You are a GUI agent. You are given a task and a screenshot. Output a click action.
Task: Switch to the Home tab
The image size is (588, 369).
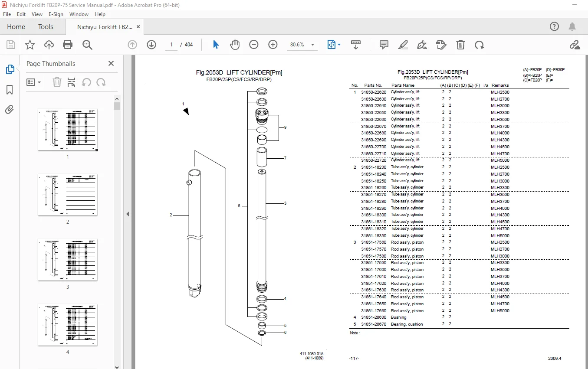pos(16,26)
